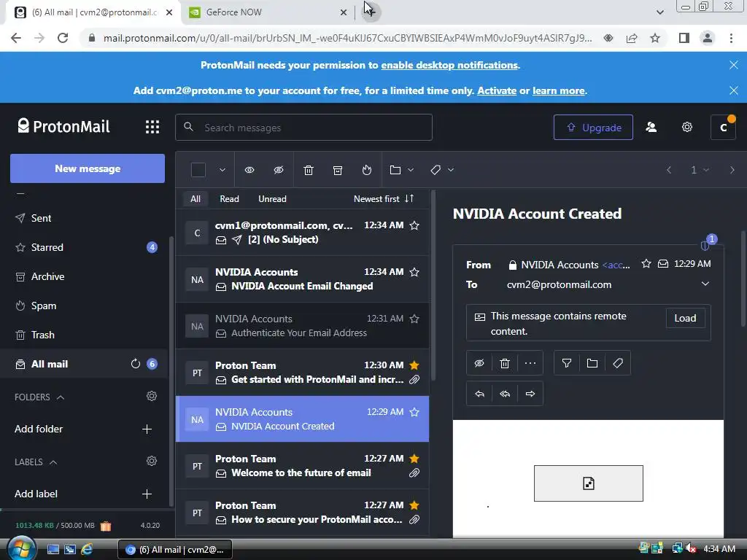Mark selected messages as read, eye icon
747x560 pixels.
coord(249,170)
